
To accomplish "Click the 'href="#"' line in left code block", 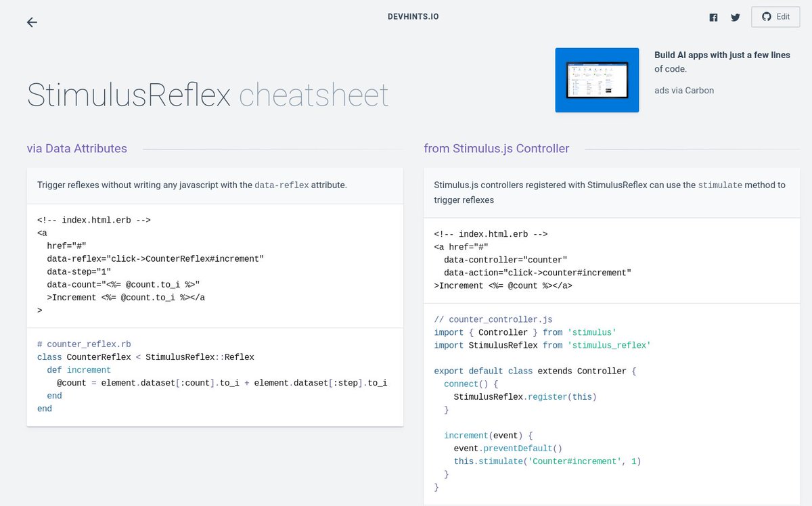I will (x=66, y=246).
